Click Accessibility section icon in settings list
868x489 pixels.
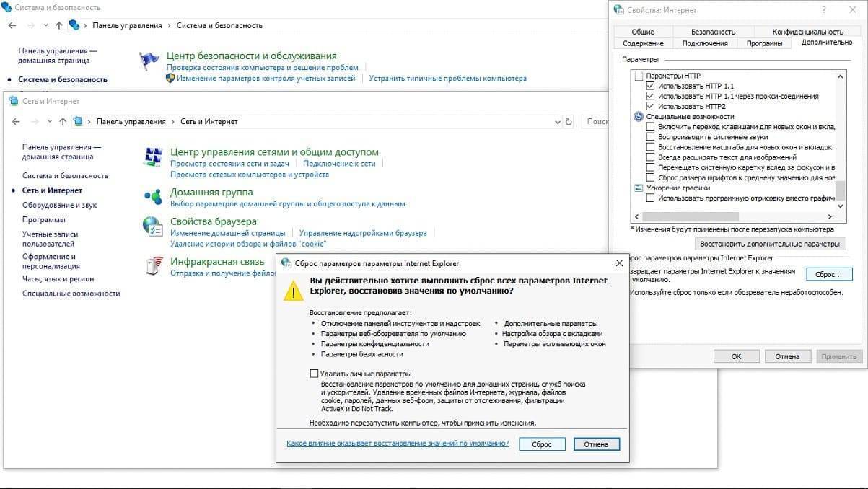coord(638,116)
